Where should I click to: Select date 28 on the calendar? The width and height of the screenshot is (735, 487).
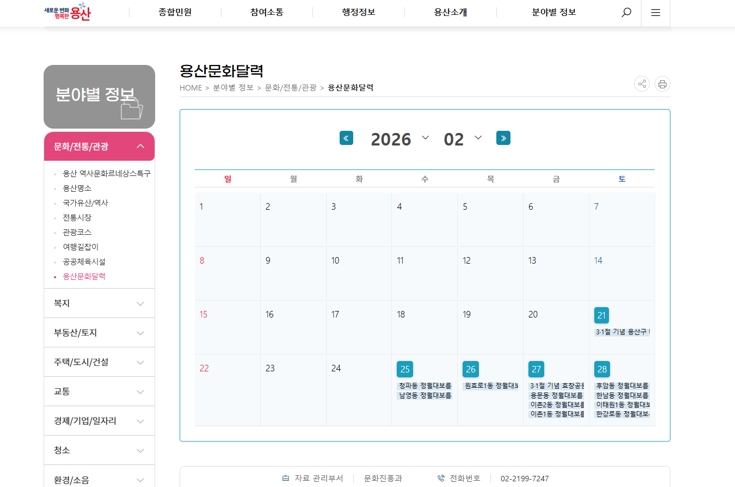[601, 369]
